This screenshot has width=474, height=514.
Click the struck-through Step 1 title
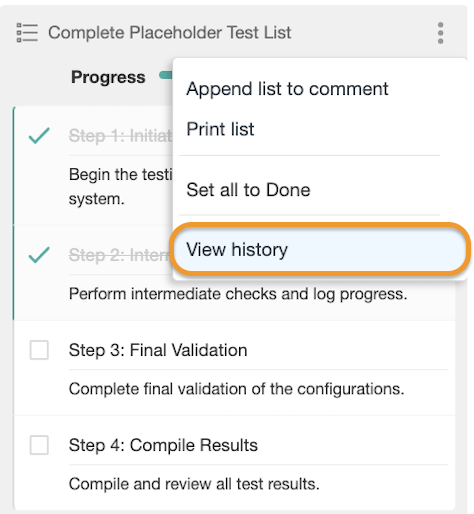tap(121, 136)
